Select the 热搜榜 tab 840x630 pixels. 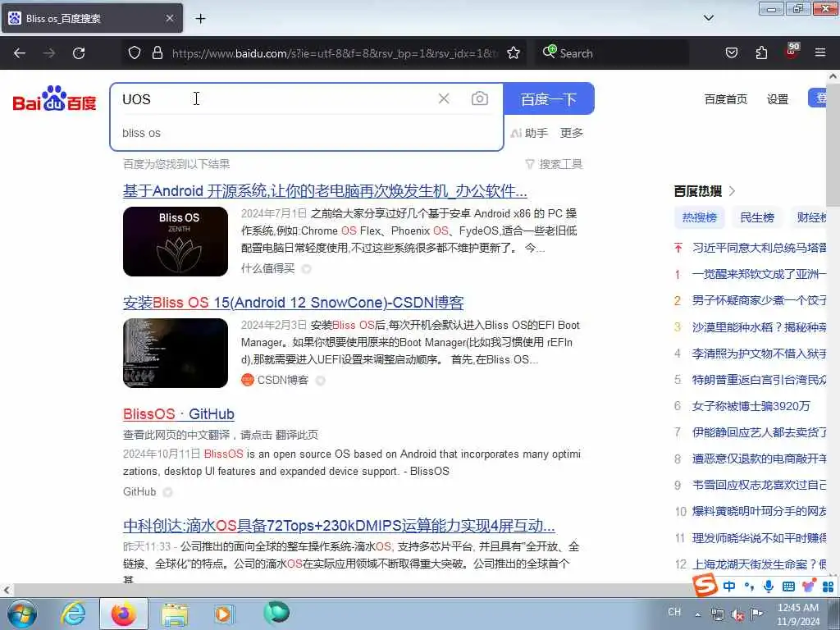pyautogui.click(x=699, y=217)
